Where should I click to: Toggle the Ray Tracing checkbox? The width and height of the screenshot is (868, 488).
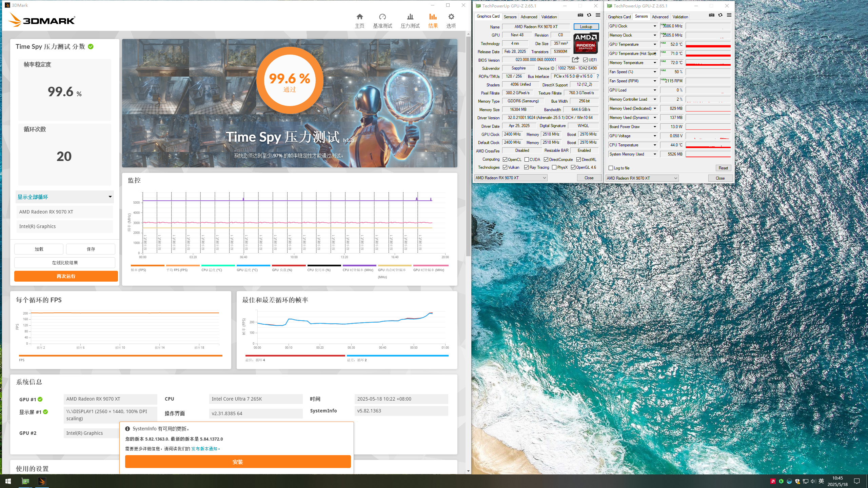click(526, 167)
